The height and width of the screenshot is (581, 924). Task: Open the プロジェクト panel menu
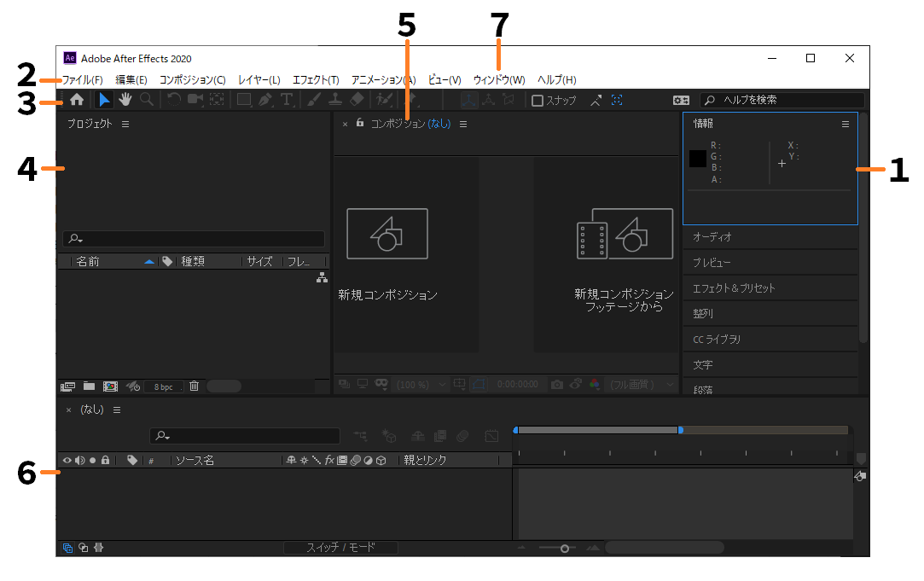tap(125, 123)
